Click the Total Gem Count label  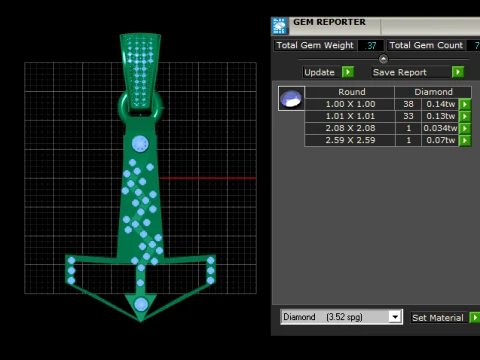coord(426,45)
